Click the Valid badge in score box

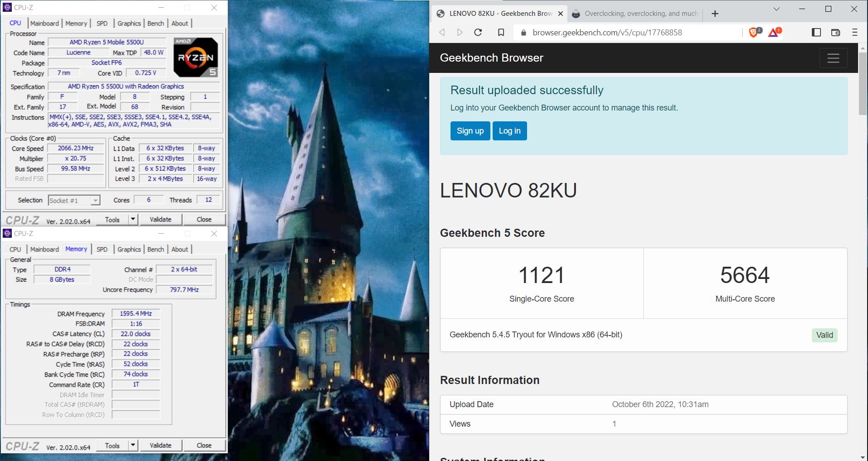click(825, 335)
